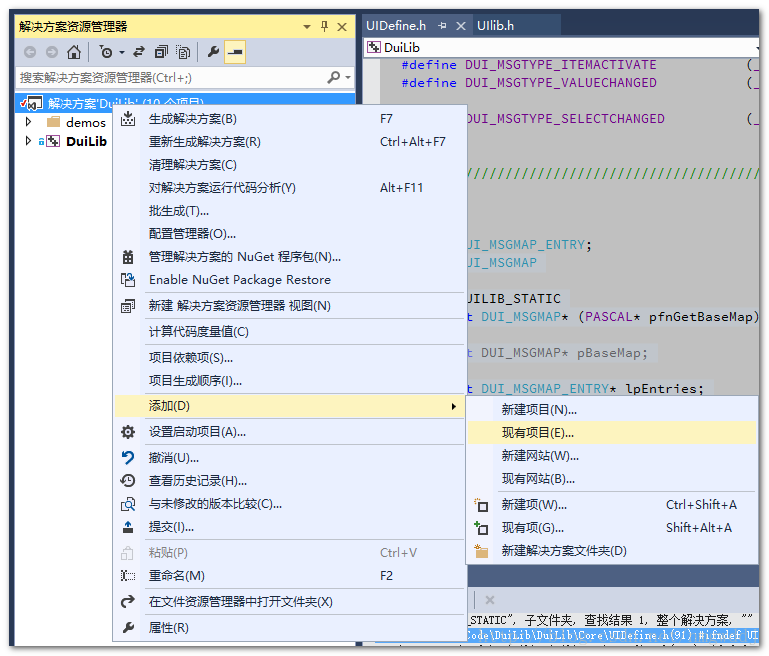Click Enable NuGet Package Restore
769x656 pixels.
(289, 280)
